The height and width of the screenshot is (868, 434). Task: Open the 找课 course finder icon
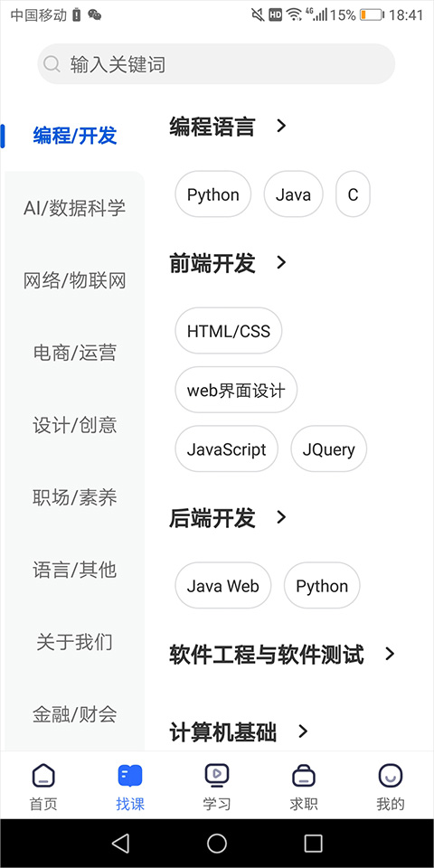[x=130, y=775]
